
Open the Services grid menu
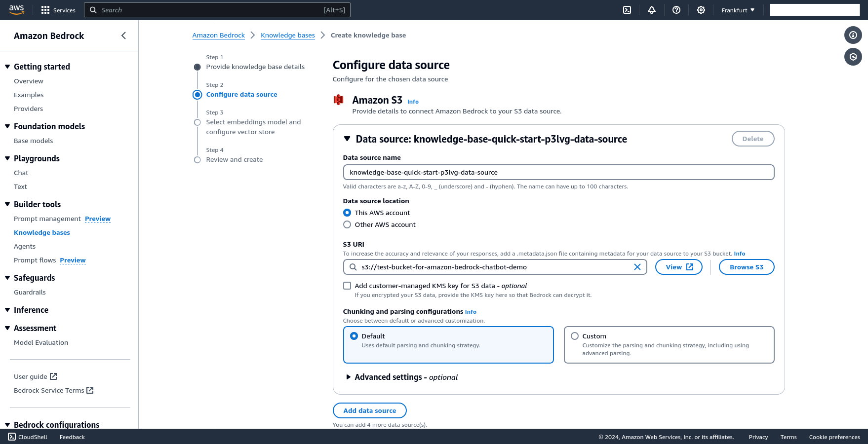[x=58, y=10]
